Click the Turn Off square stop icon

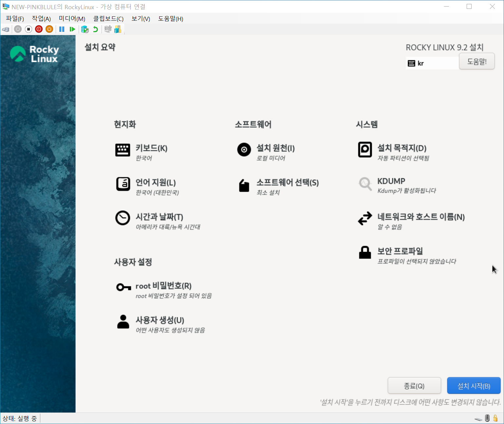point(29,29)
